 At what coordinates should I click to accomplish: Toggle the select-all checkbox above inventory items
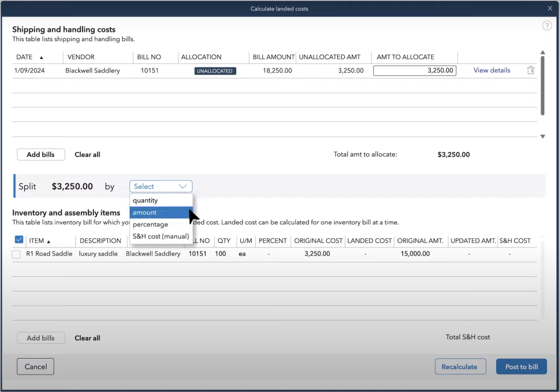[x=19, y=239]
